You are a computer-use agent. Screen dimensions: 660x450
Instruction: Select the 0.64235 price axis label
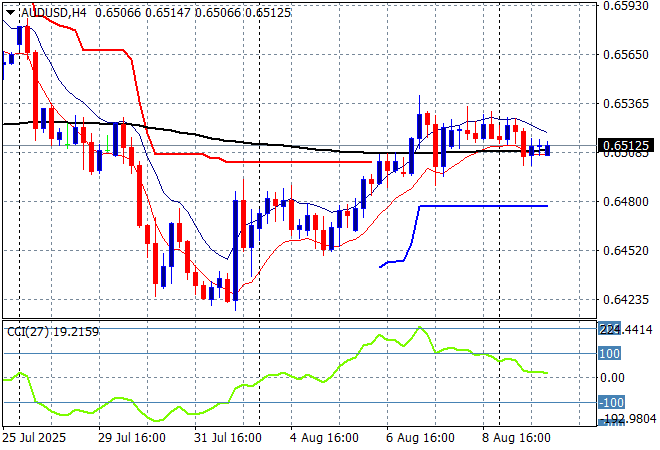coord(626,300)
